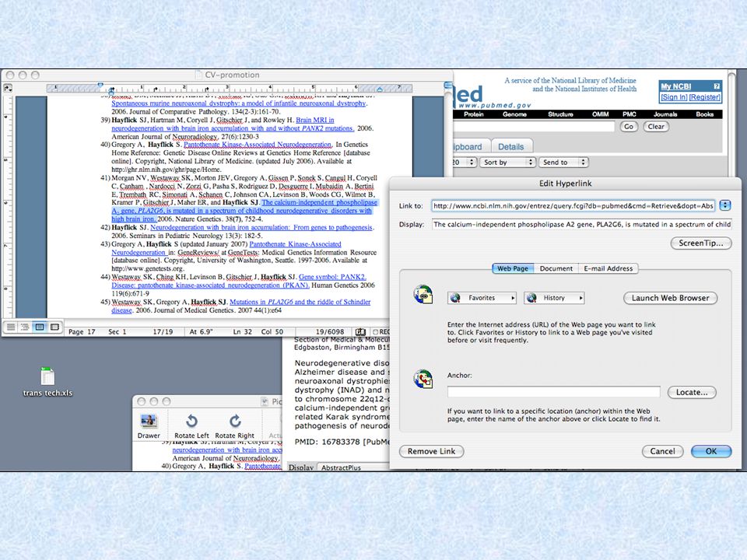Click Mutations in PLA2G6 hyperlink in reference 45
Image resolution: width=747 pixels, height=560 pixels.
tap(300, 302)
